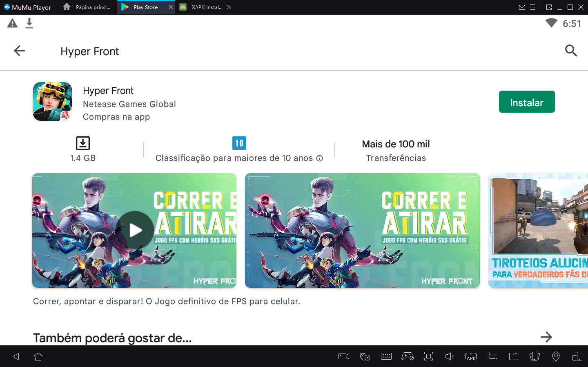Image resolution: width=588 pixels, height=367 pixels.
Task: Open the shared folder icon
Action: 513,356
